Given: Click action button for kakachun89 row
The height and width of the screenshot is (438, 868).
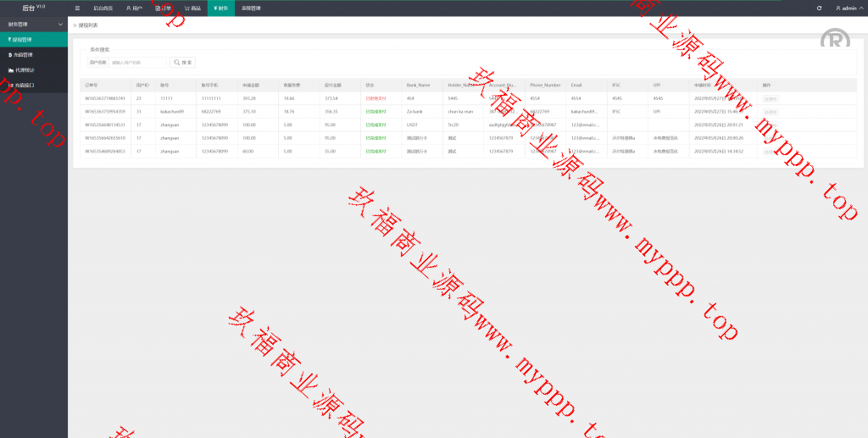Looking at the screenshot, I should [x=770, y=112].
